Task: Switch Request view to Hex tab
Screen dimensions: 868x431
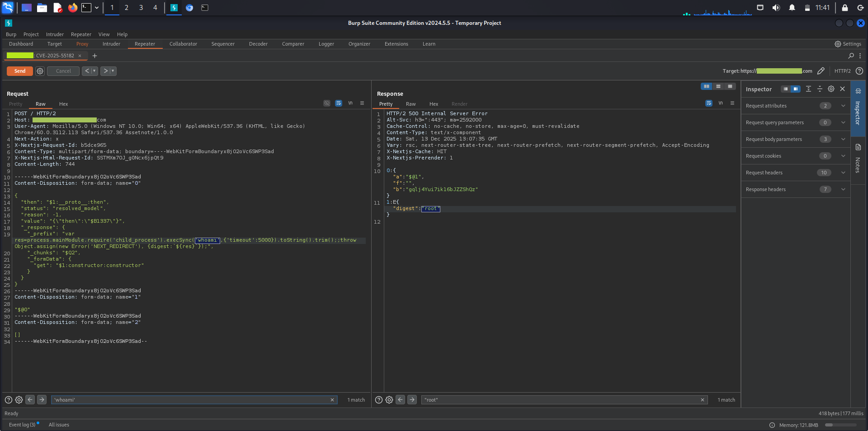Action: [x=64, y=104]
